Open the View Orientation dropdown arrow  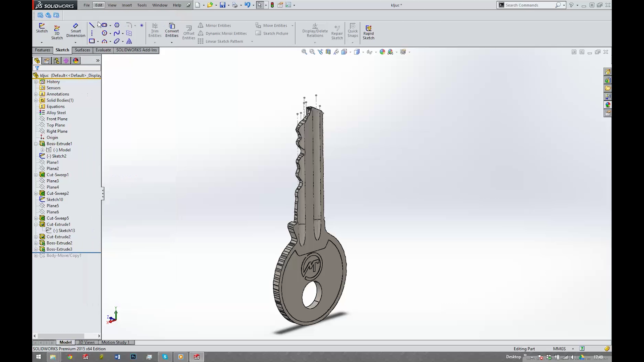(350, 52)
